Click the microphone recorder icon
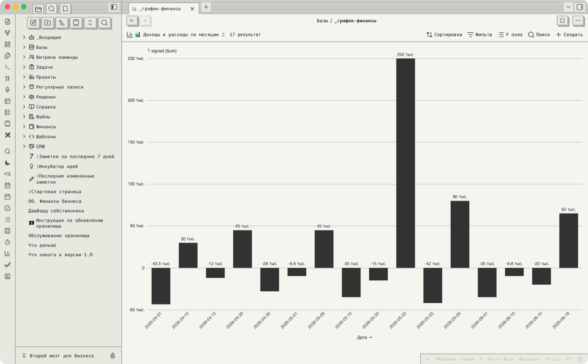This screenshot has width=588, height=364. point(7,90)
